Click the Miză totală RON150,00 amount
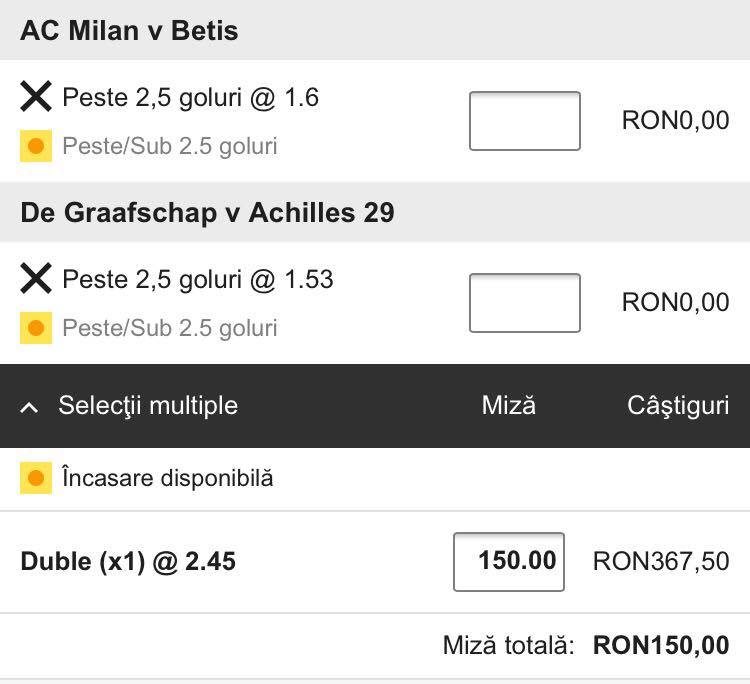Image resolution: width=750 pixels, height=684 pixels. click(x=661, y=645)
